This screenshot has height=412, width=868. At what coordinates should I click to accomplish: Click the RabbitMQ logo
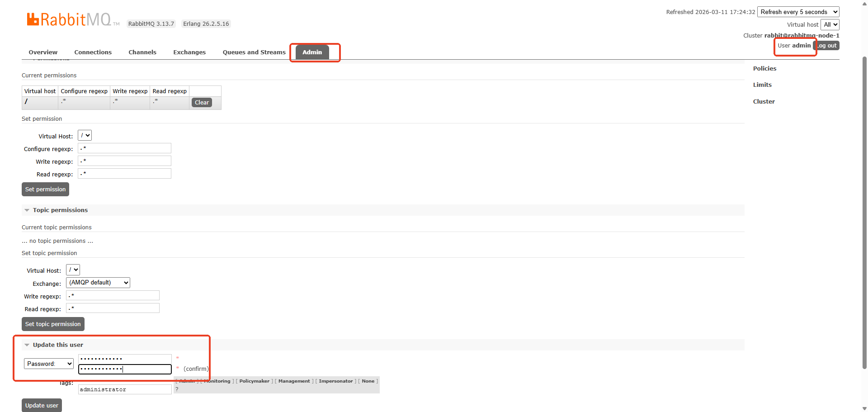72,19
